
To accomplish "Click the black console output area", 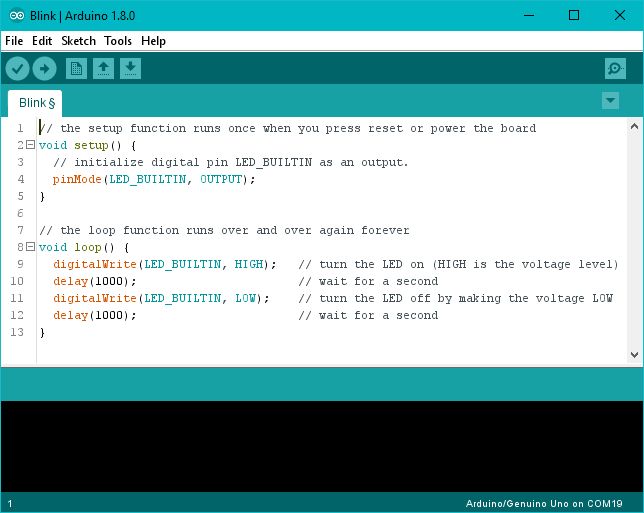I will pyautogui.click(x=322, y=446).
